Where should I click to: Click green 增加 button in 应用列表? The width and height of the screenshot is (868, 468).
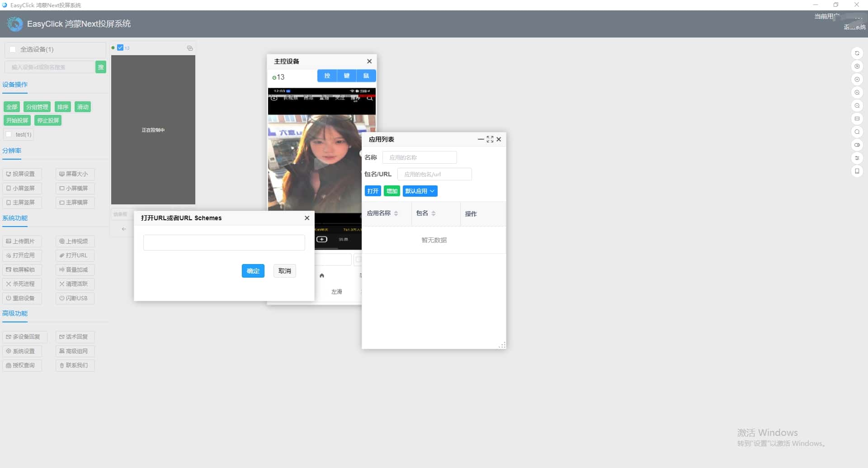[x=392, y=191]
